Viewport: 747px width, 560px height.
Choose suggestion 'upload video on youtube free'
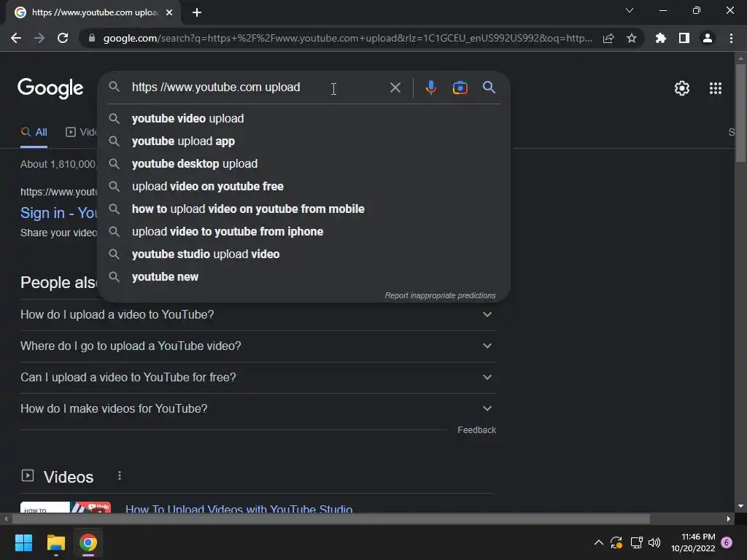pyautogui.click(x=303, y=186)
